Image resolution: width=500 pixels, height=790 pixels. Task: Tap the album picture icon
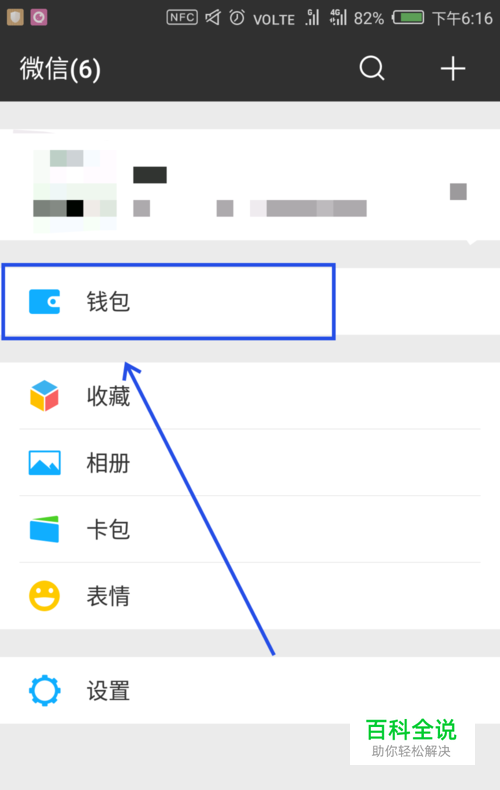[44, 463]
